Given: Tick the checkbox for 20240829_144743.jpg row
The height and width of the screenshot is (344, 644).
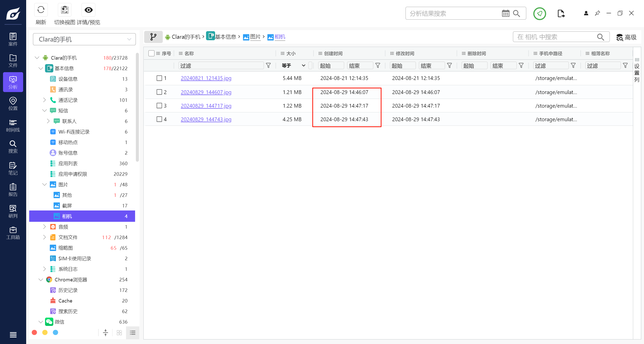Looking at the screenshot, I should (x=159, y=119).
